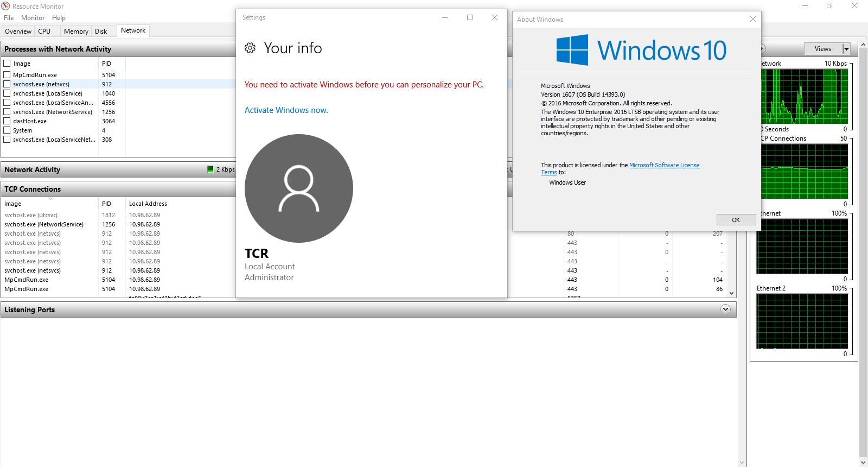Click PID 4556 in processes list
Viewport: 868px width, 467px height.
108,103
